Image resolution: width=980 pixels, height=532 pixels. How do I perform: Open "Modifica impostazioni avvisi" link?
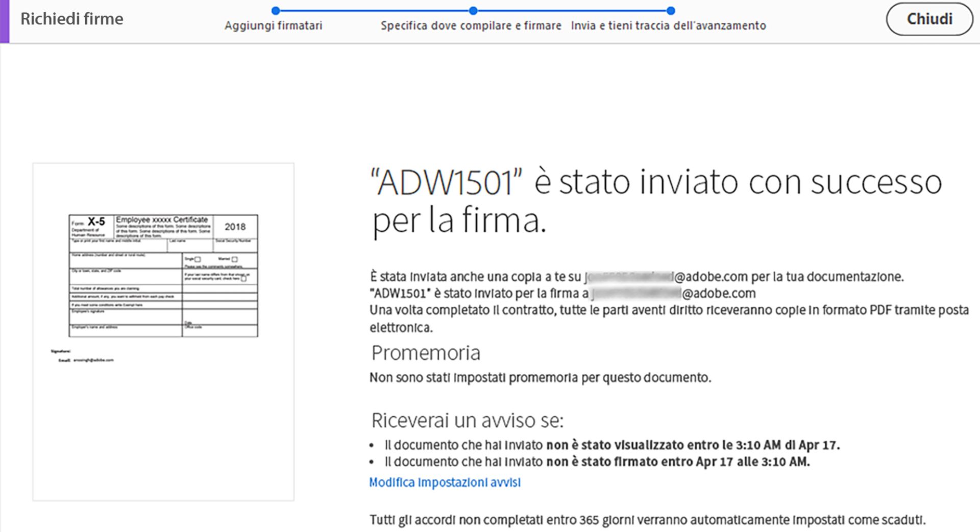444,482
